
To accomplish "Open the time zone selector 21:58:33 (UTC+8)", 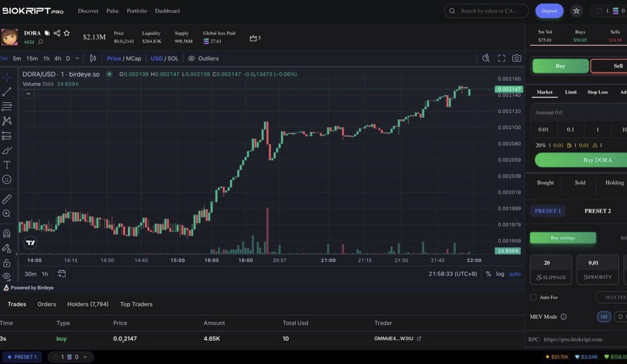I will pos(453,274).
